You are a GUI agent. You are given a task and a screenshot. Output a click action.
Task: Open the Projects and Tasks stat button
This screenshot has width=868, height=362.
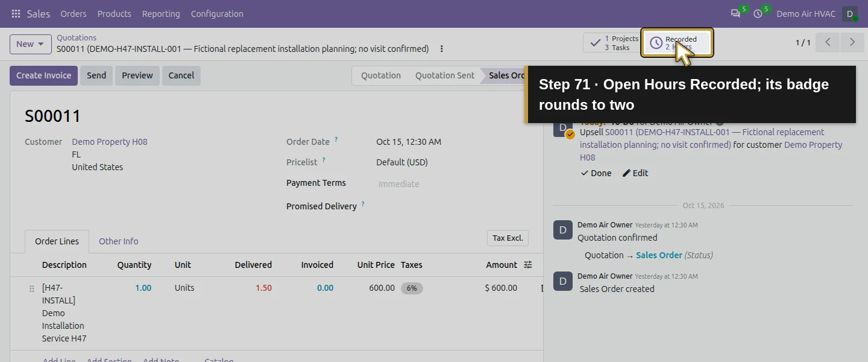[612, 43]
